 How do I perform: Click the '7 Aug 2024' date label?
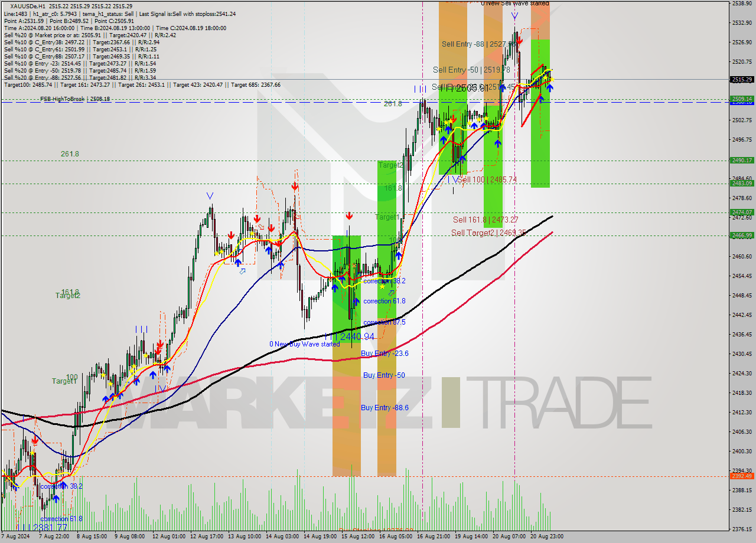coord(15,537)
